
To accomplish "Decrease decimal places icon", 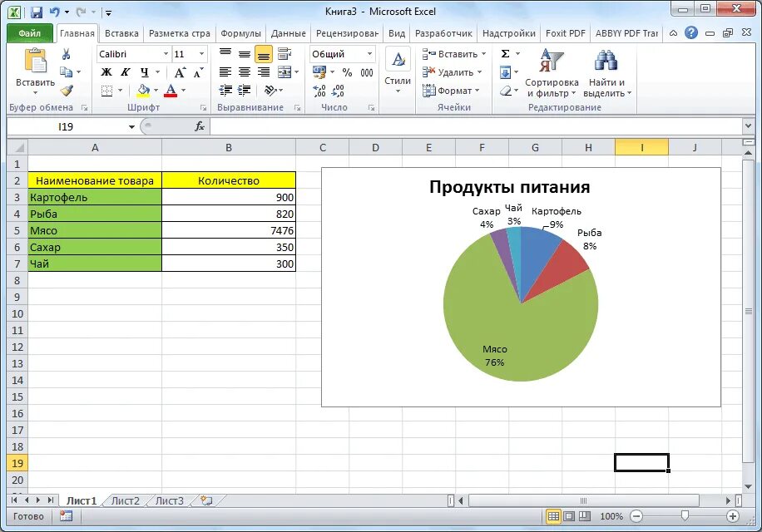I will coord(338,91).
